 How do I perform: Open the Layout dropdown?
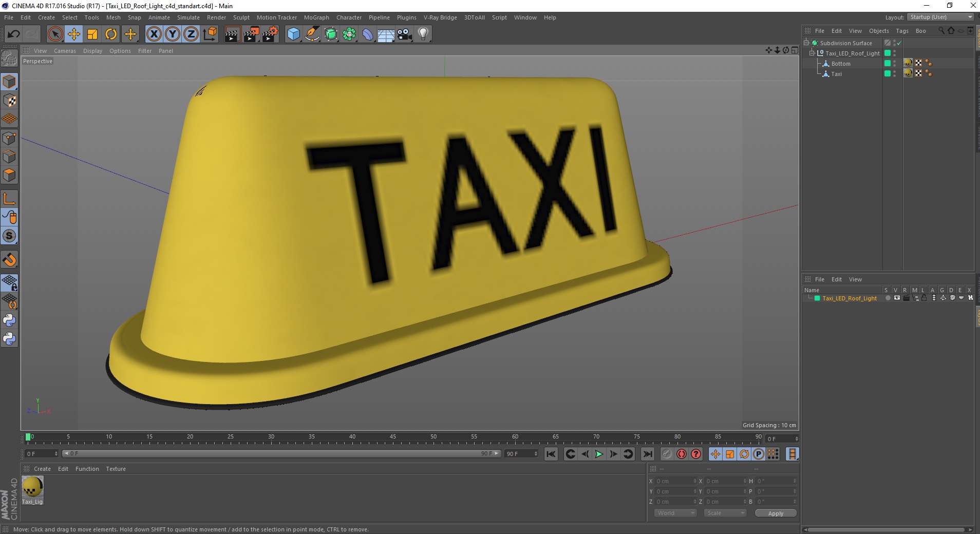[x=940, y=17]
